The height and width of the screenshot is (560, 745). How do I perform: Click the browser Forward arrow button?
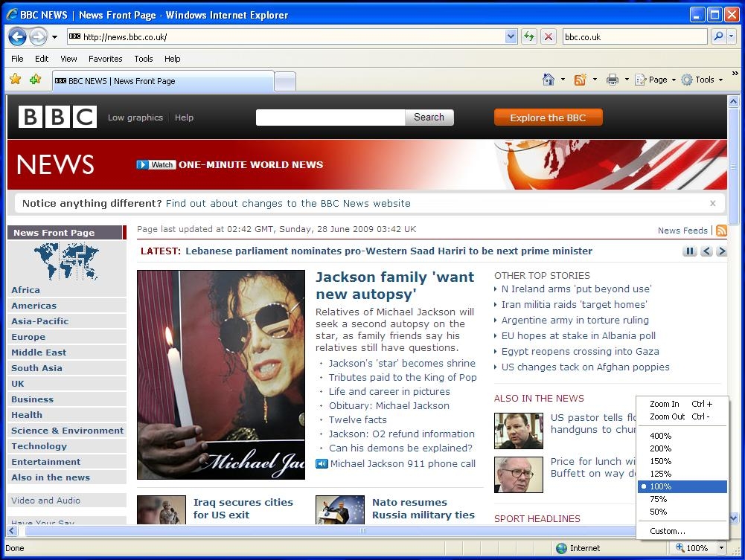coord(39,36)
